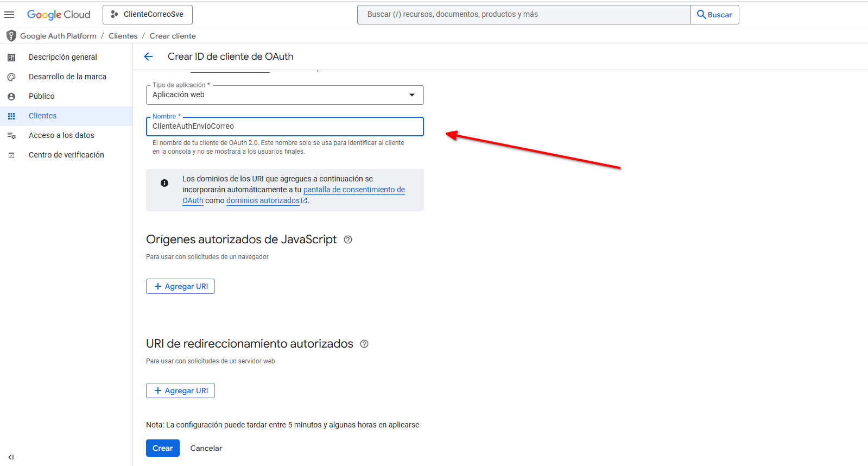Open Acceso a los datos section
The image size is (868, 466).
coord(61,135)
